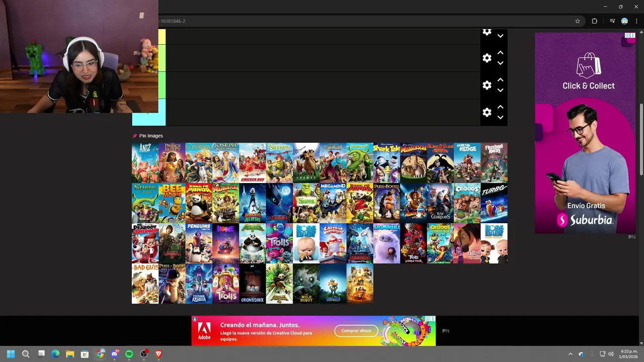Move the cyan tier row up

coord(500,107)
